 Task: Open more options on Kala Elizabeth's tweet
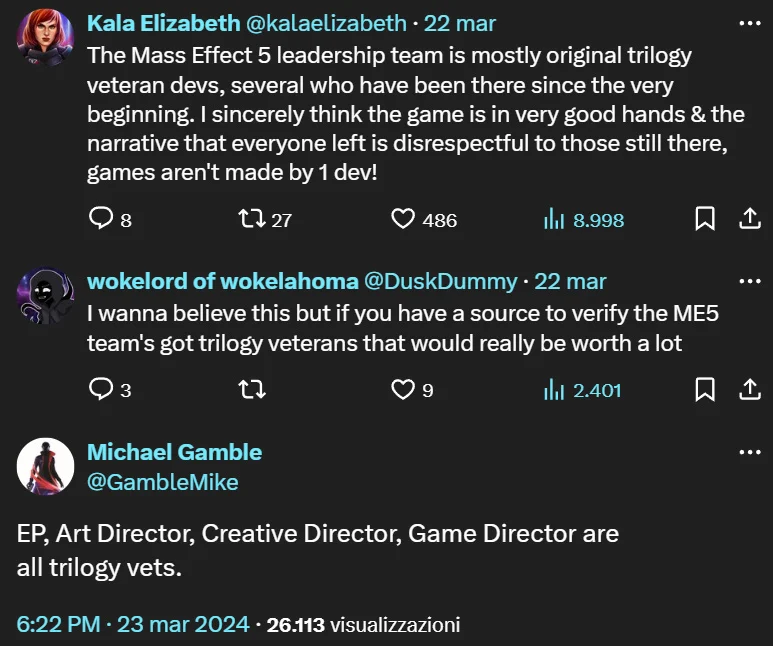point(749,22)
